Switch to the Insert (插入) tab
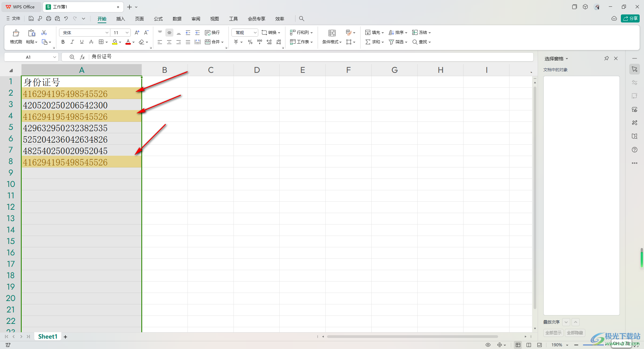Image resolution: width=644 pixels, height=349 pixels. coord(120,19)
